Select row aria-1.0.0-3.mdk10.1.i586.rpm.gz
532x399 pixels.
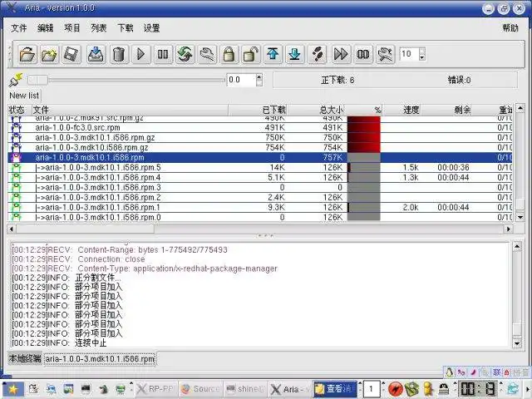coord(260,137)
